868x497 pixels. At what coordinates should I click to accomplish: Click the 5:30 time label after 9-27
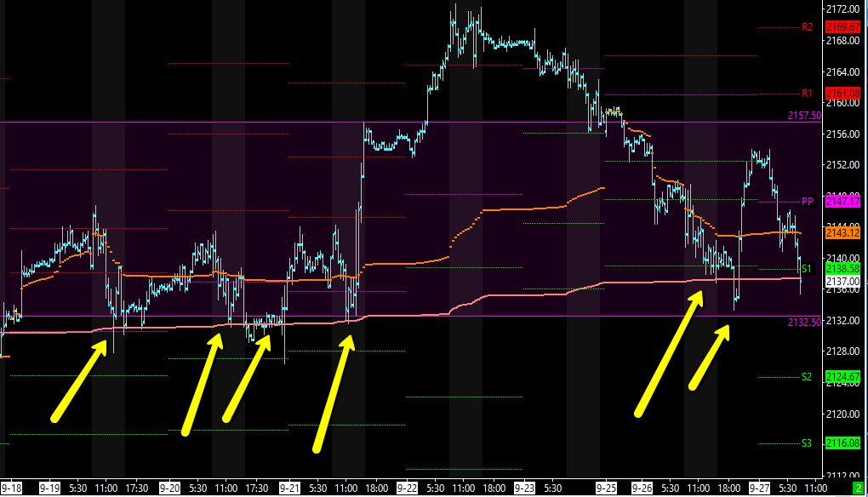coord(788,488)
